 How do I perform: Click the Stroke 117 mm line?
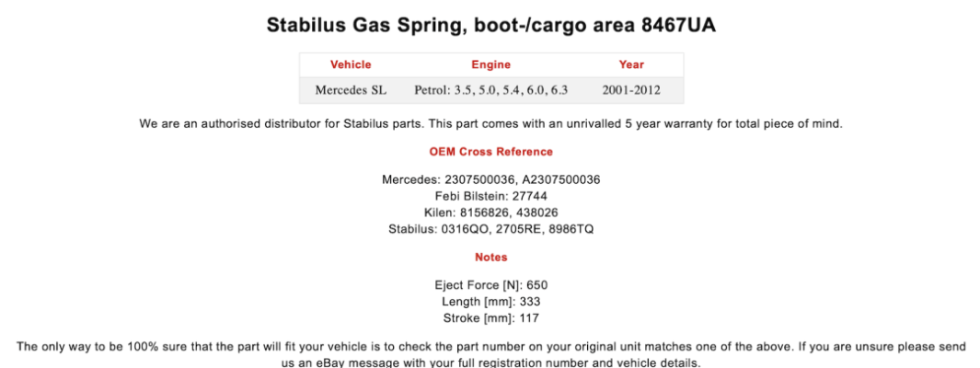click(x=490, y=318)
